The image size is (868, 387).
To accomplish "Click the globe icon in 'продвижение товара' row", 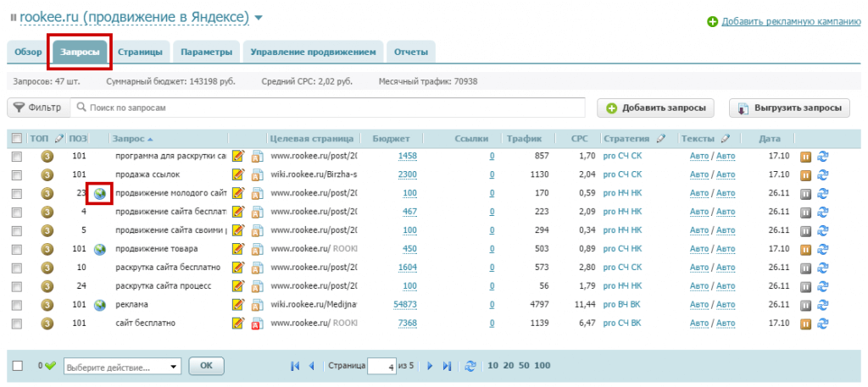I will (x=100, y=249).
